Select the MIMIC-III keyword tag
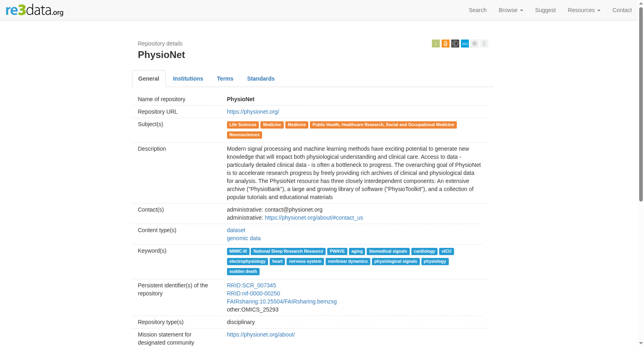Image resolution: width=644 pixels, height=347 pixels. click(238, 251)
